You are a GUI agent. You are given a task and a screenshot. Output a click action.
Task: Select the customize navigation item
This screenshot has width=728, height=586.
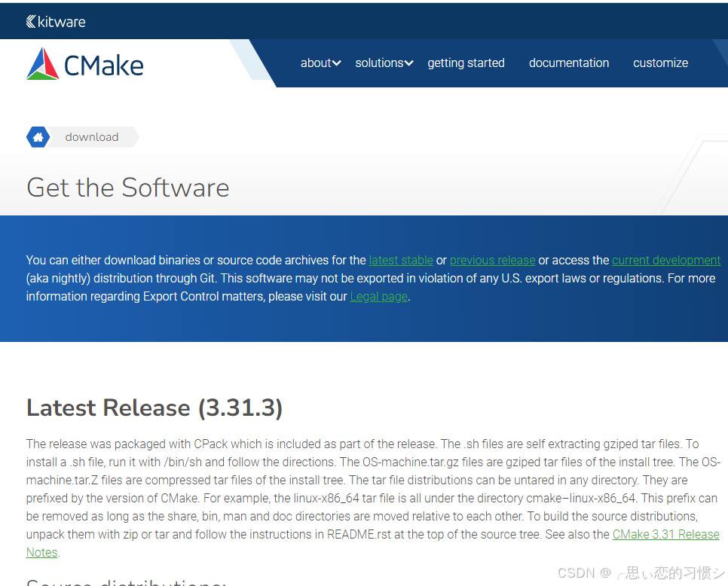[x=661, y=63]
